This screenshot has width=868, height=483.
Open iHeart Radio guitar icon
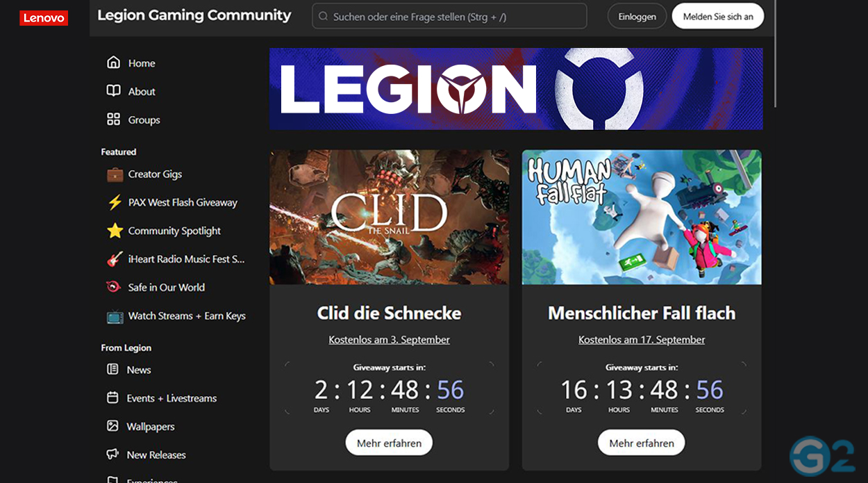pos(115,259)
